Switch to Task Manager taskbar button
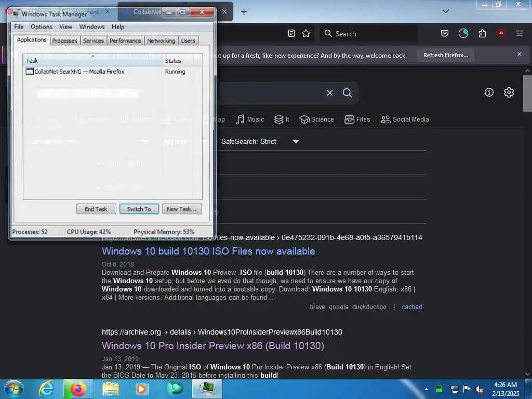The height and width of the screenshot is (399, 532). click(x=207, y=389)
